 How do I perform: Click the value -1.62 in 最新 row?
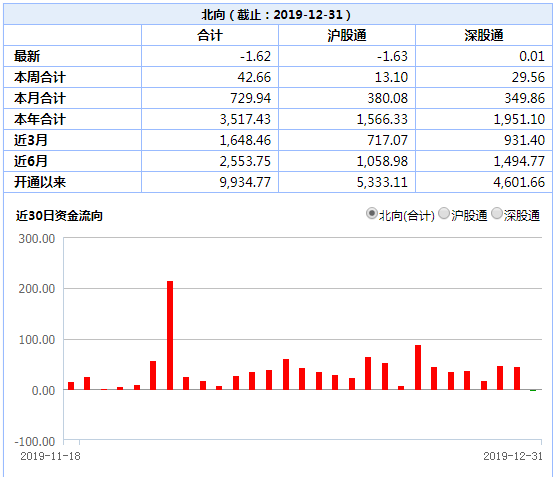(255, 56)
